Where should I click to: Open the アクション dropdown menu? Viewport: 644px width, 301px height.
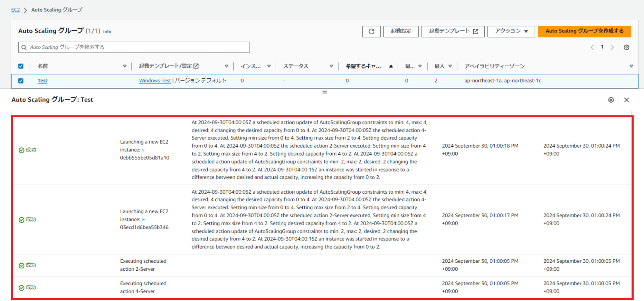(x=511, y=31)
